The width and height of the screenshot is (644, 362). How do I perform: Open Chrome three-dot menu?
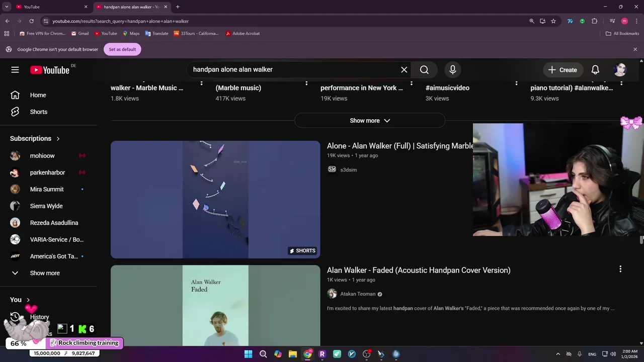pyautogui.click(x=636, y=21)
